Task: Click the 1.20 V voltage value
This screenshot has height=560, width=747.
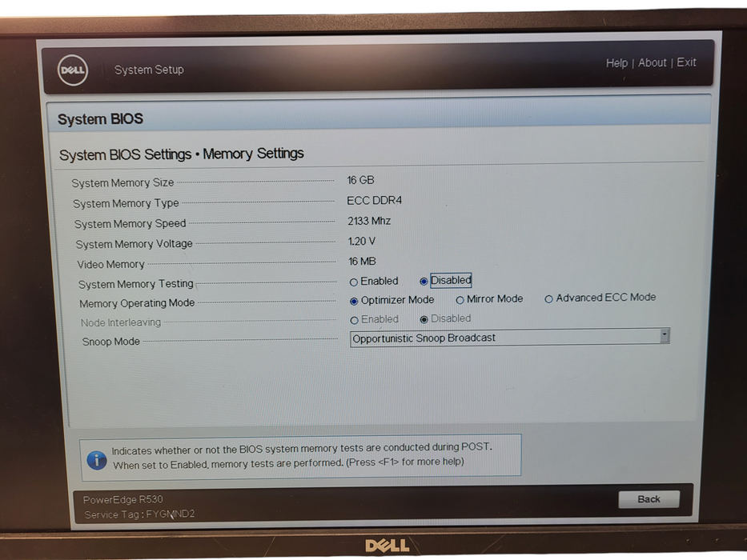Action: [362, 242]
